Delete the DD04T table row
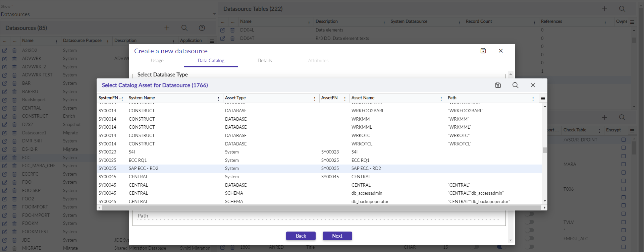 tap(232, 39)
